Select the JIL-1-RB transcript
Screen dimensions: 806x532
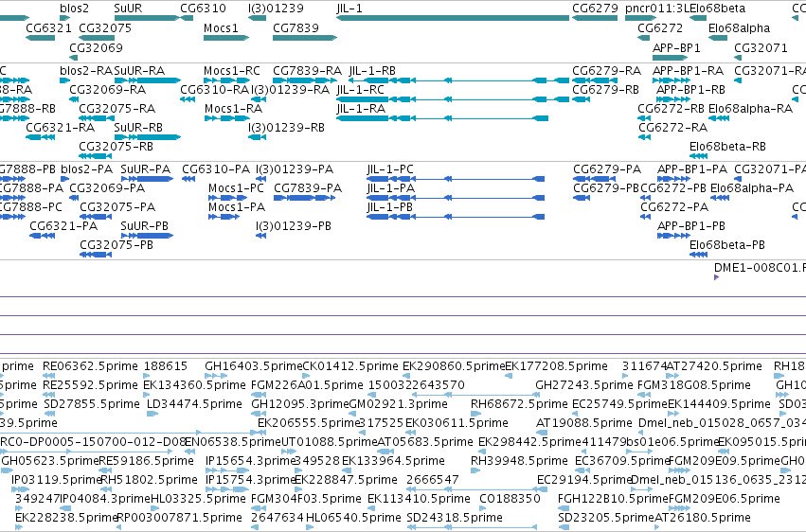point(458,80)
